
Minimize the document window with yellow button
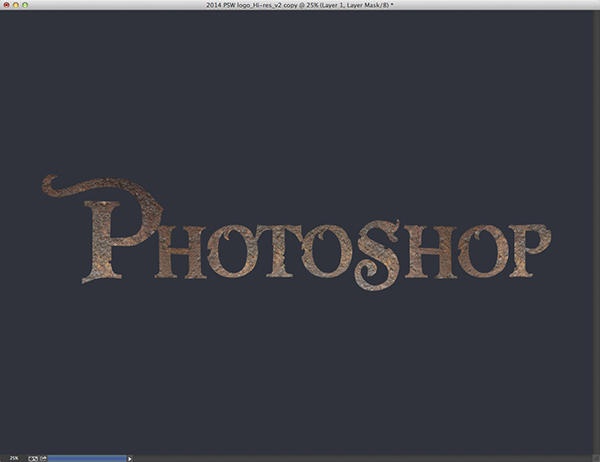coord(16,6)
